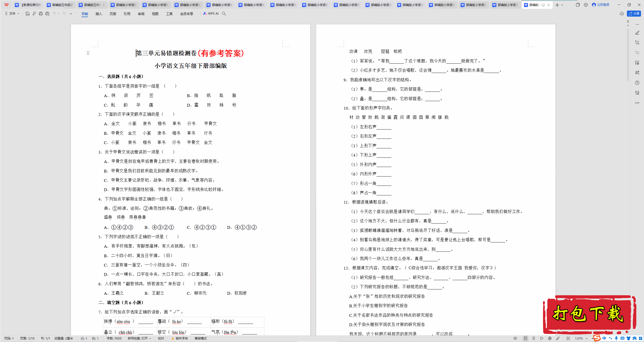Open Sogou skin shirt icon
Screen dimensions: 644x342
coord(628,338)
